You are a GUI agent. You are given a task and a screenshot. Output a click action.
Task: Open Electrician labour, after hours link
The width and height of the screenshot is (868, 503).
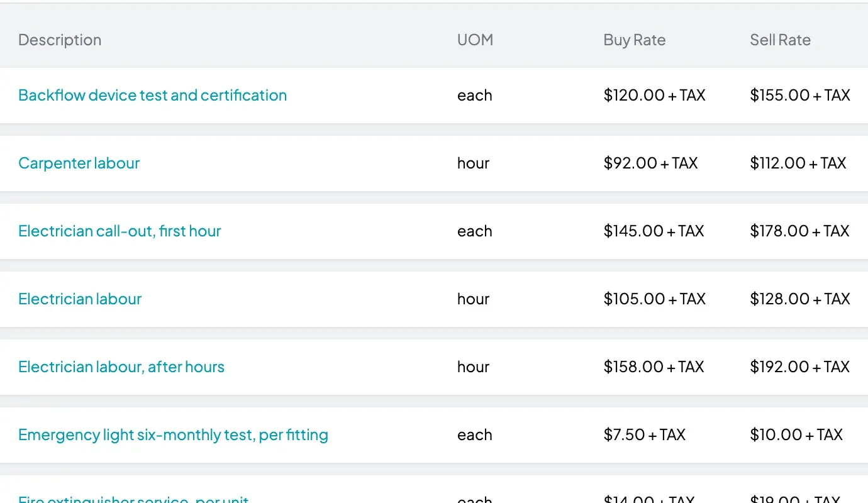(x=121, y=367)
